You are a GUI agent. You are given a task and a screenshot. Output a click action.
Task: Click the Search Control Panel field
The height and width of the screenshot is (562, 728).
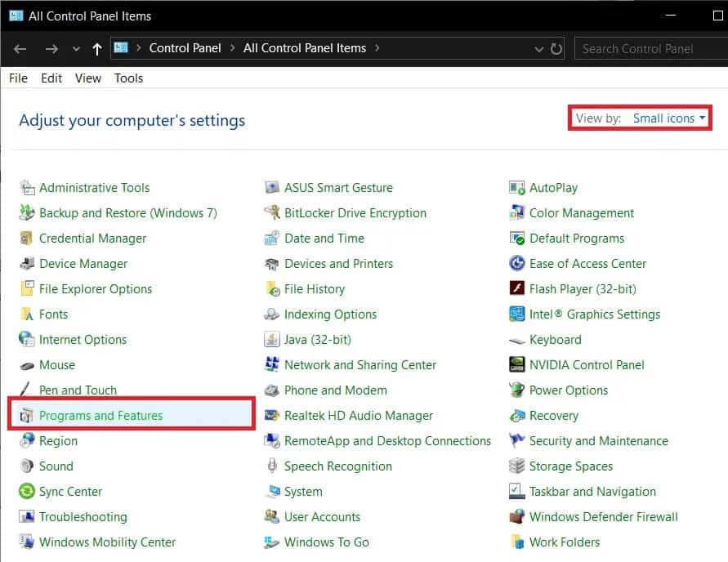(x=651, y=49)
